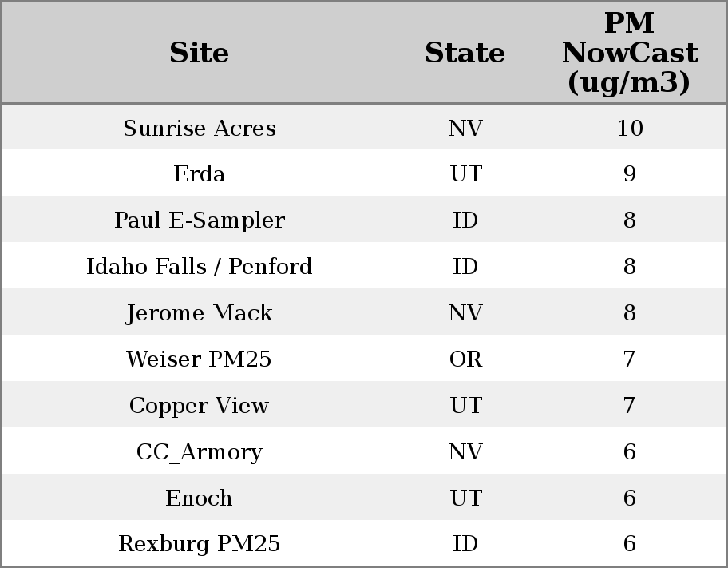728x568 pixels.
Task: Click the Rexburg PM25 site name
Action: [199, 544]
